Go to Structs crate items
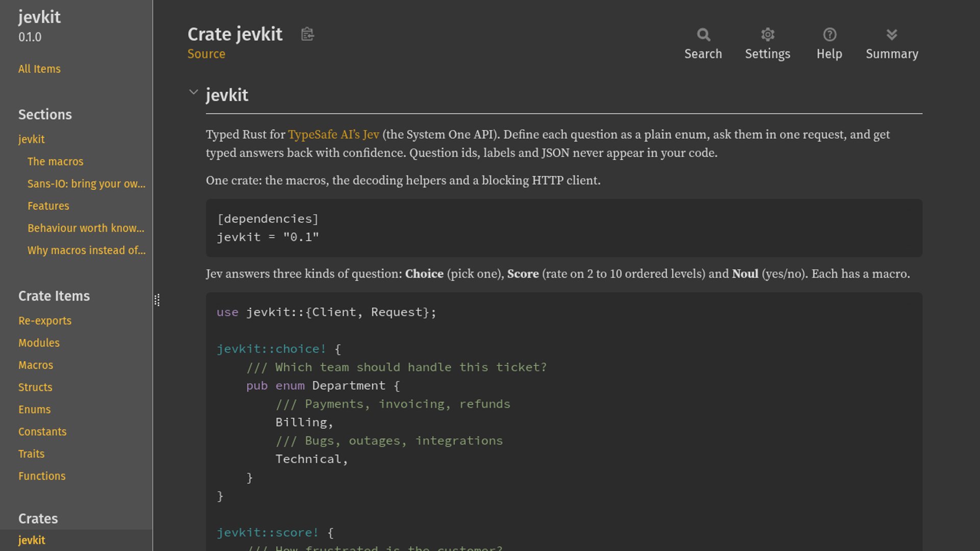Viewport: 980px width, 551px height. [x=35, y=387]
